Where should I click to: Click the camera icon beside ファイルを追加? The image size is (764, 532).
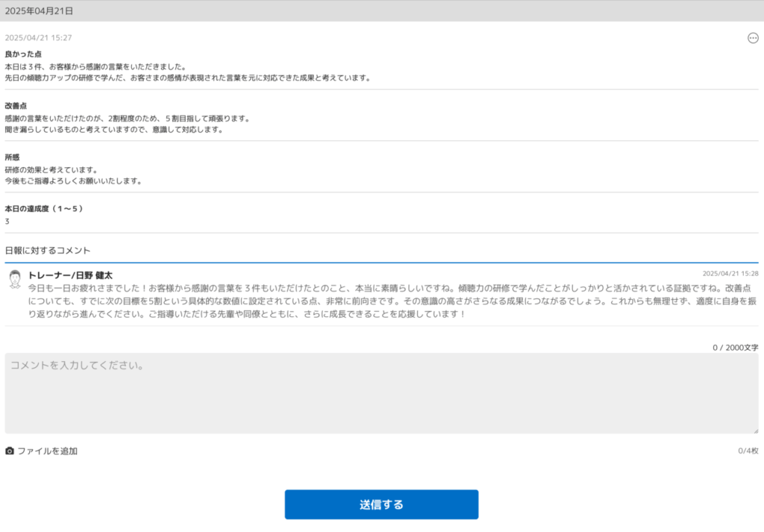click(10, 451)
